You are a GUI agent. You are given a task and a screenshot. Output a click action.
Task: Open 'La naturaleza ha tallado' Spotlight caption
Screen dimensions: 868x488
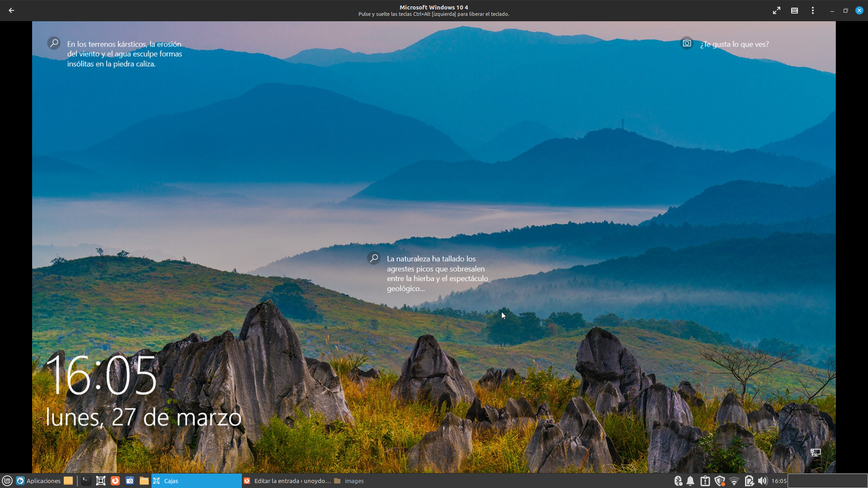437,273
